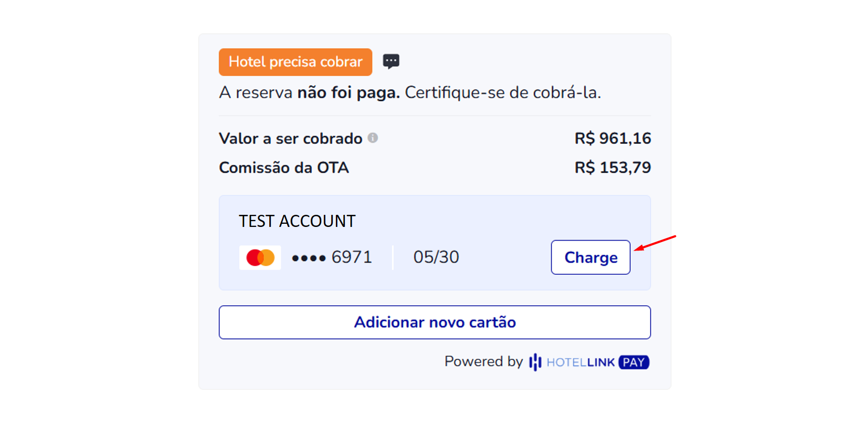
Task: Click the R$ 153,79 commission amount
Action: point(612,168)
